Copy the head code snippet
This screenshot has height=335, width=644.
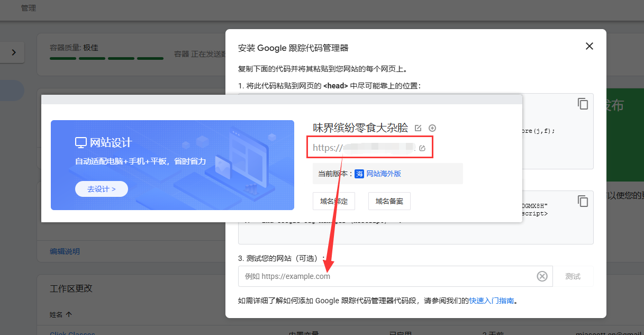click(x=583, y=104)
